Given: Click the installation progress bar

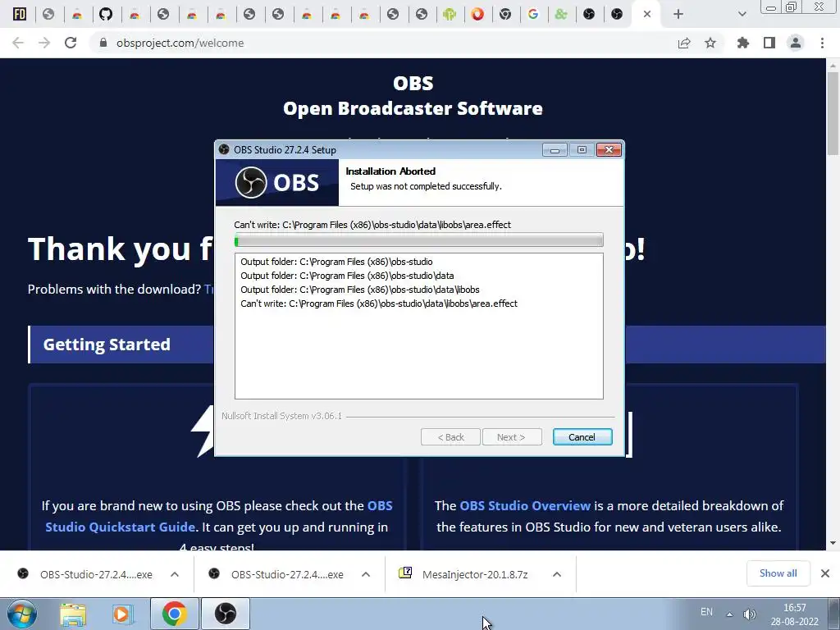Looking at the screenshot, I should 419,240.
